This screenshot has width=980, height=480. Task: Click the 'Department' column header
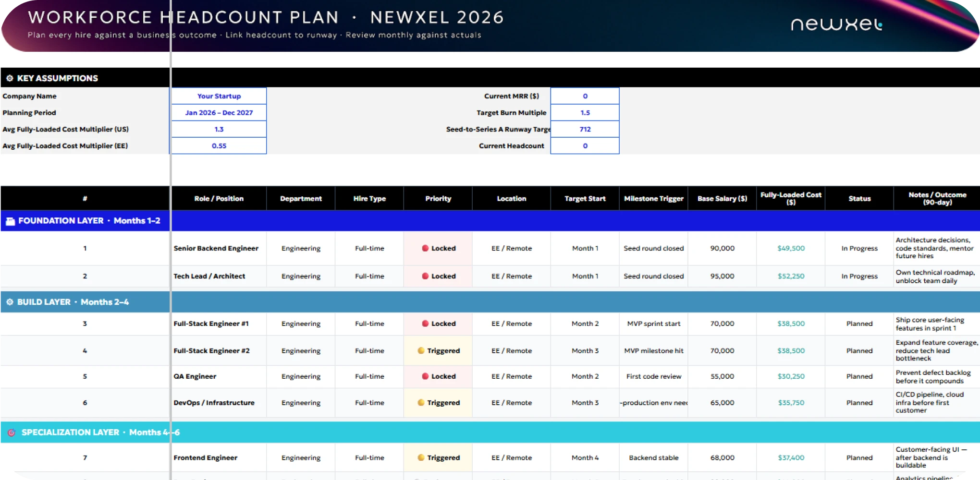point(301,198)
